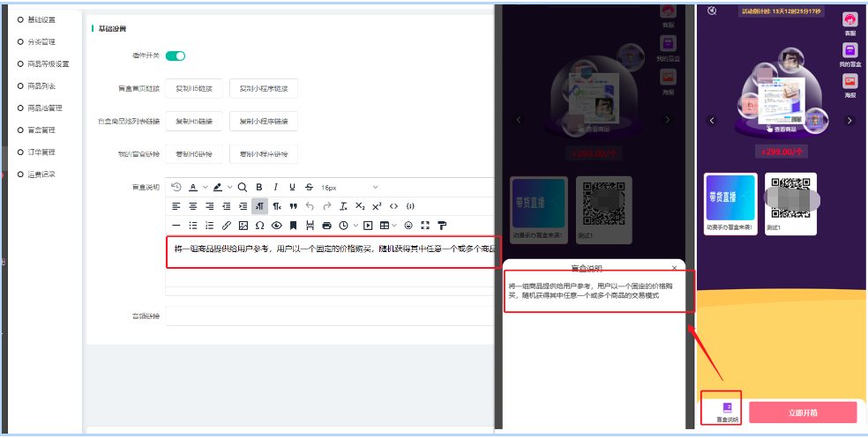Redo the last edit in the editor
Viewport: 868px width, 438px height.
[327, 206]
